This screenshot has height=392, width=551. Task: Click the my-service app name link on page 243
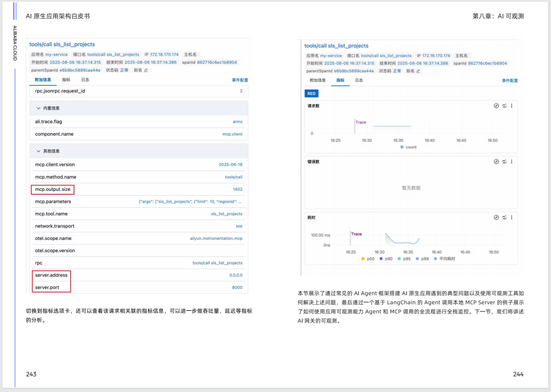coord(57,55)
